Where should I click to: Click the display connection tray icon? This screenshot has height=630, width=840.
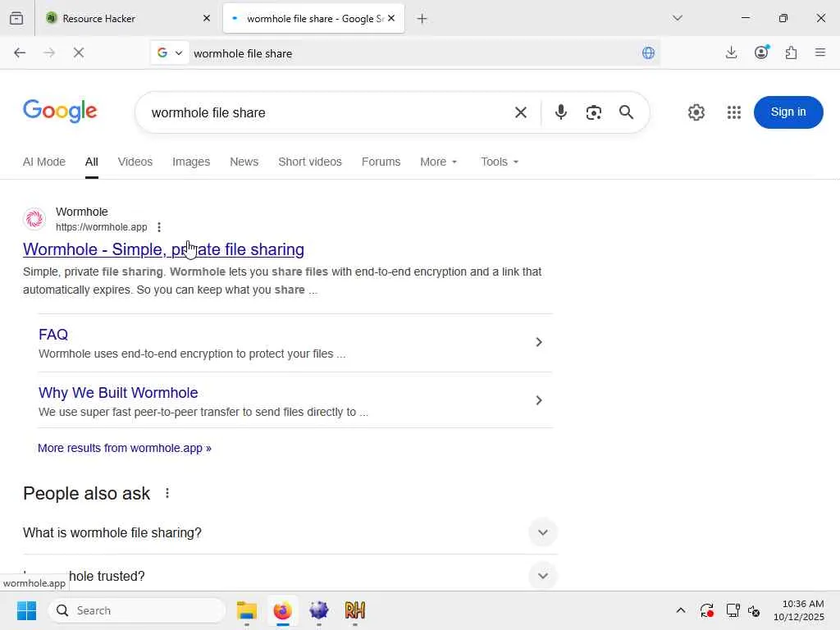(x=733, y=610)
